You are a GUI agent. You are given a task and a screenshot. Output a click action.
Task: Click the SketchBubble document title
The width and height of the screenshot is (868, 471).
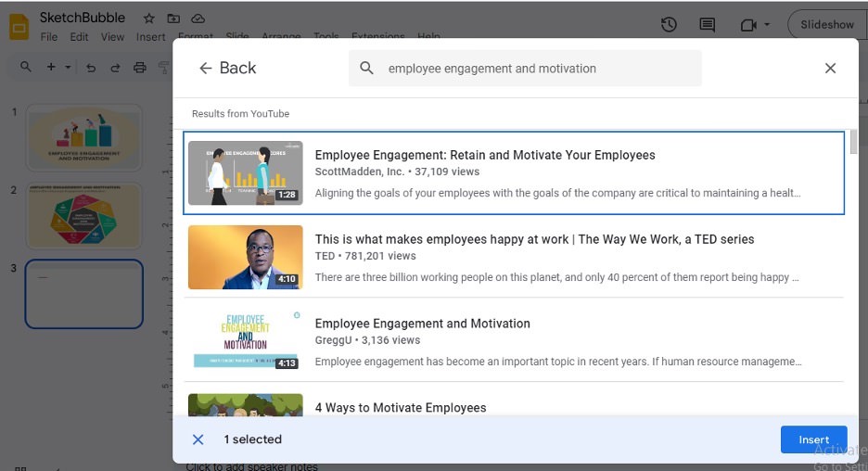(x=82, y=18)
